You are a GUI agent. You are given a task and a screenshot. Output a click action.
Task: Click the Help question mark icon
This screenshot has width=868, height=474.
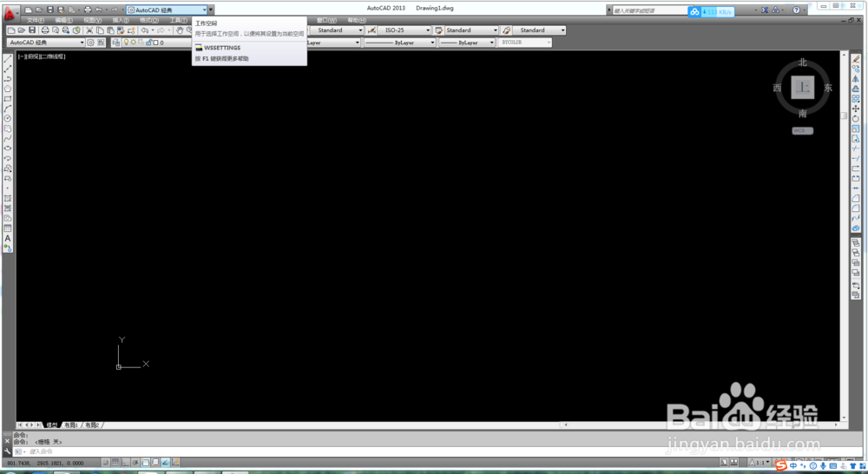796,10
